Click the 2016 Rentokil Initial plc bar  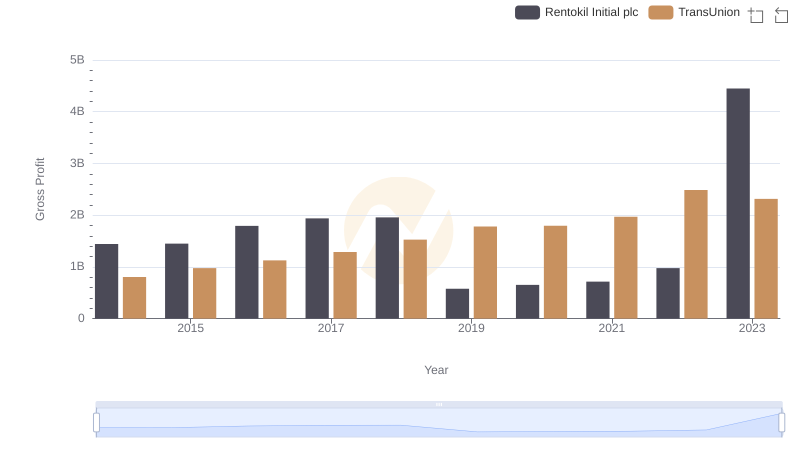247,272
